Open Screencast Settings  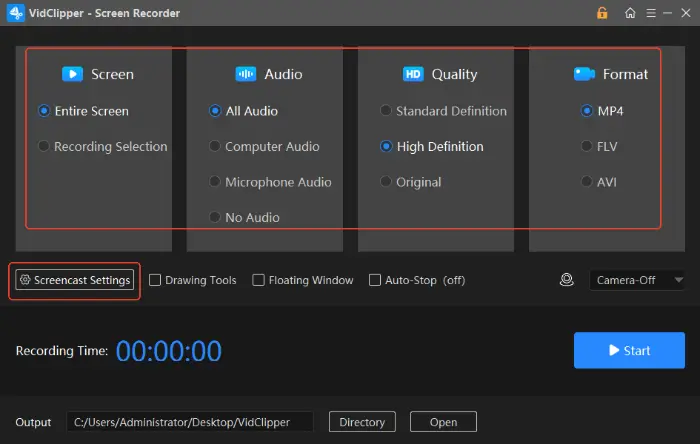point(75,280)
